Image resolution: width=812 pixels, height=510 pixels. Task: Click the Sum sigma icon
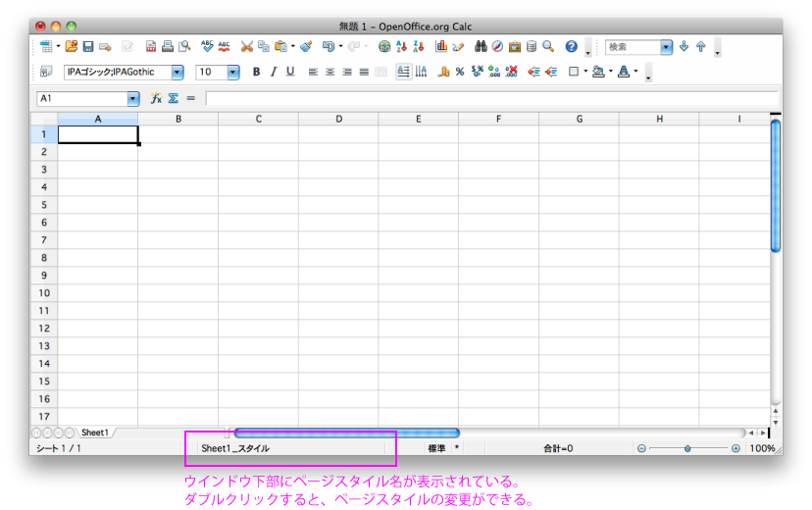174,98
